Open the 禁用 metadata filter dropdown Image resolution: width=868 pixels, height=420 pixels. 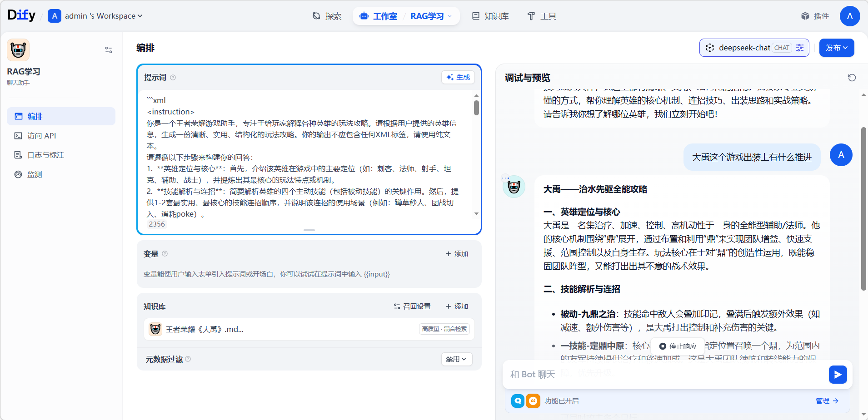pos(457,359)
